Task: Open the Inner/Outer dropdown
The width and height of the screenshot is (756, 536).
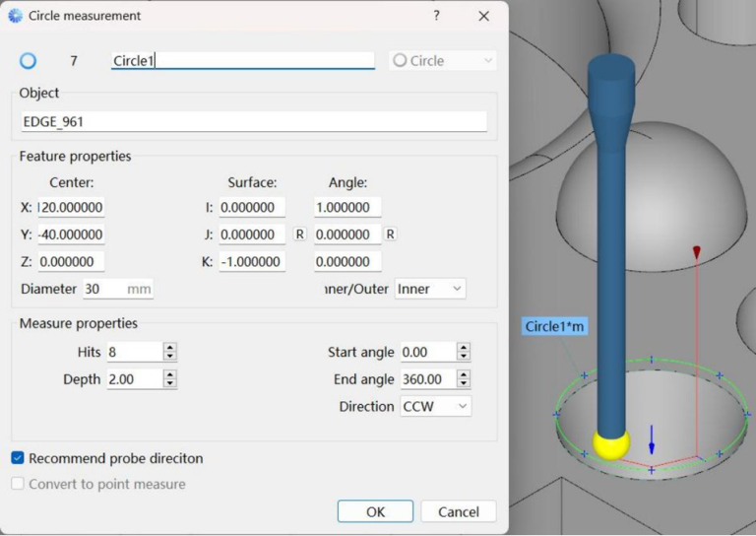Action: 430,289
